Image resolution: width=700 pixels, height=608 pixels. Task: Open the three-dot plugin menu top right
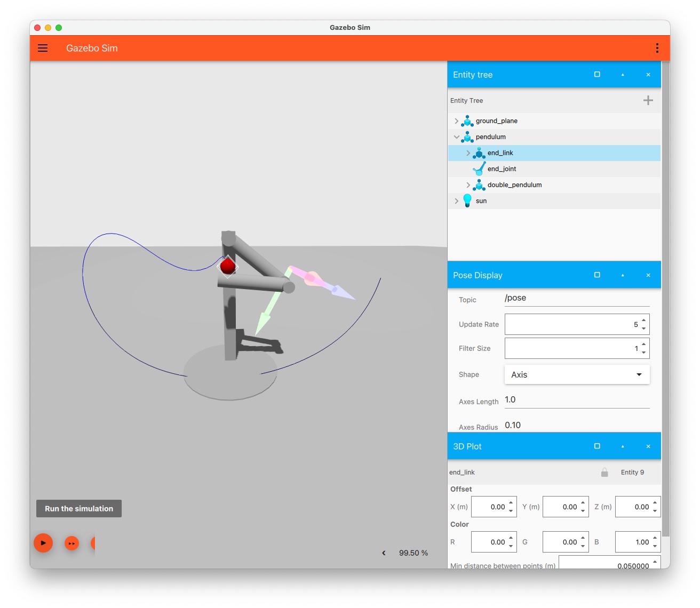(x=657, y=48)
